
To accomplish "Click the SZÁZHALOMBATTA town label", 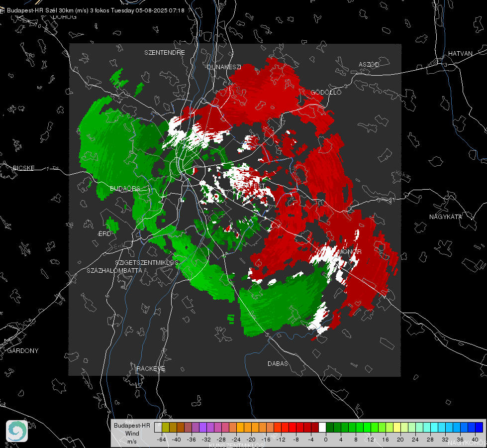I will click(114, 270).
